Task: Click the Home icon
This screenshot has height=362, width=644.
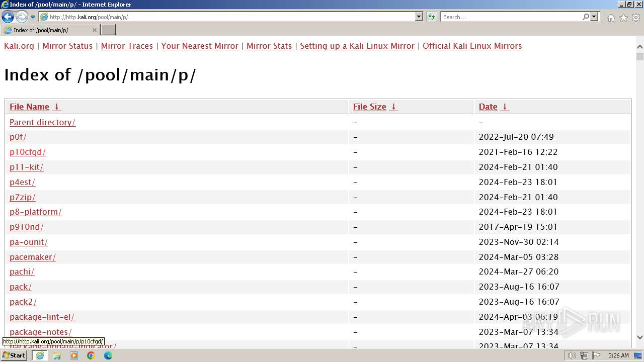Action: tap(611, 18)
